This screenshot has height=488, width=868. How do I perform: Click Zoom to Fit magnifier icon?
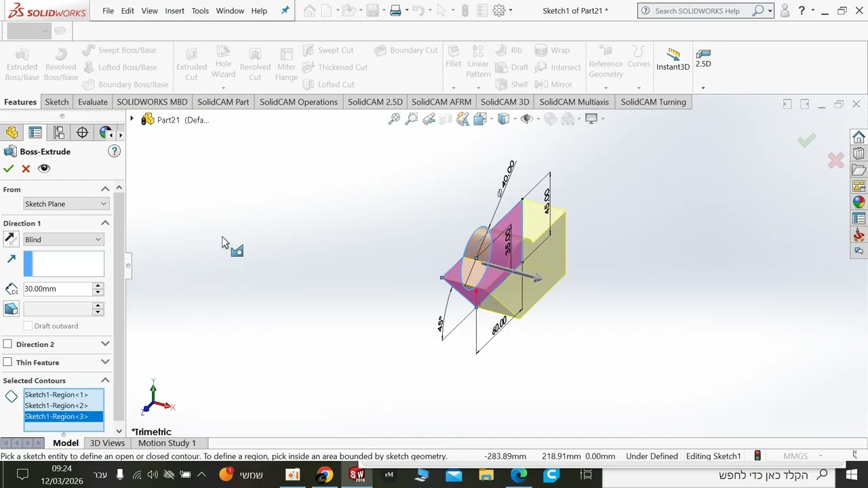pos(394,119)
